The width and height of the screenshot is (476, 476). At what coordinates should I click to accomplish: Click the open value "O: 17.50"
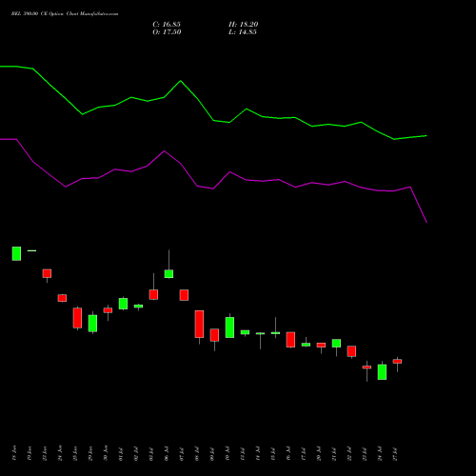pos(167,32)
